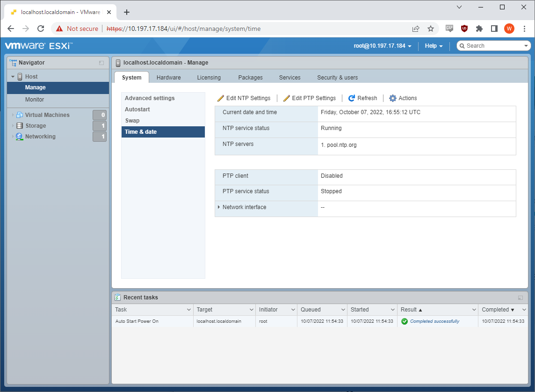Click the Edit PTP Settings pencil icon
Image resolution: width=535 pixels, height=392 pixels.
287,98
